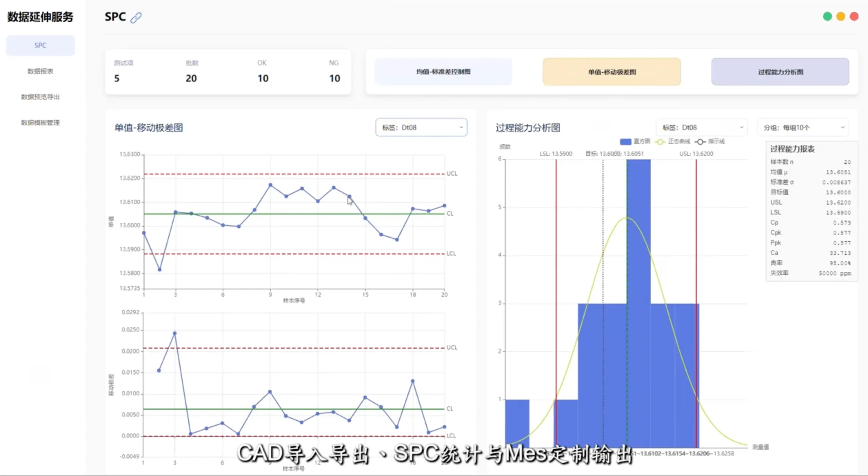The image size is (868, 476).
Task: Click the LSL: 13.5900 label above the histogram
Action: (x=556, y=154)
